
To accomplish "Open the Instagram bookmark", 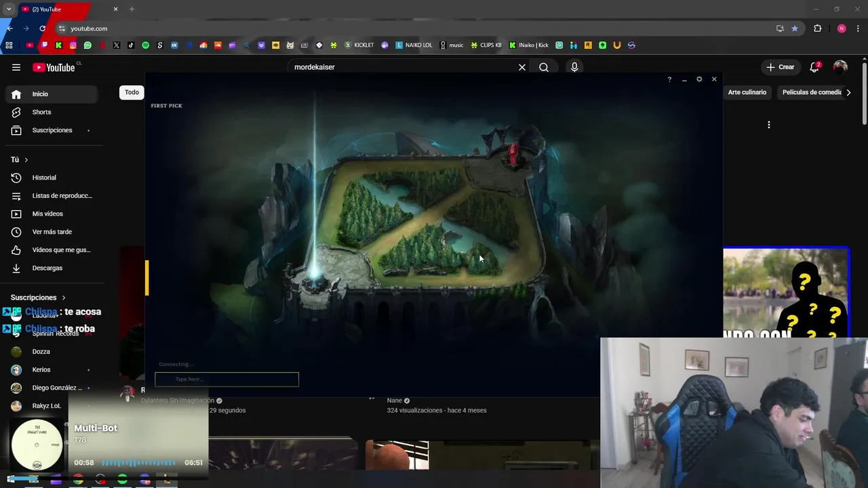I will 73,45.
